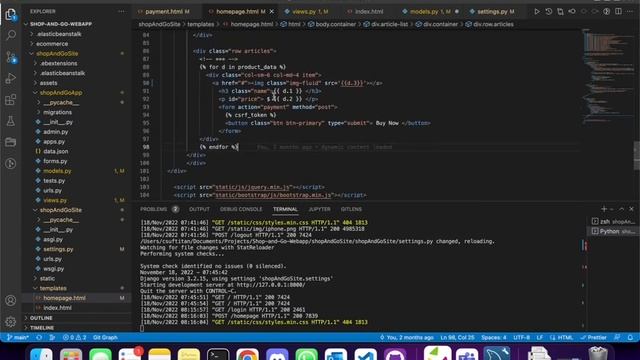Open the Source Control view
The image size is (640, 360).
pos(11,57)
